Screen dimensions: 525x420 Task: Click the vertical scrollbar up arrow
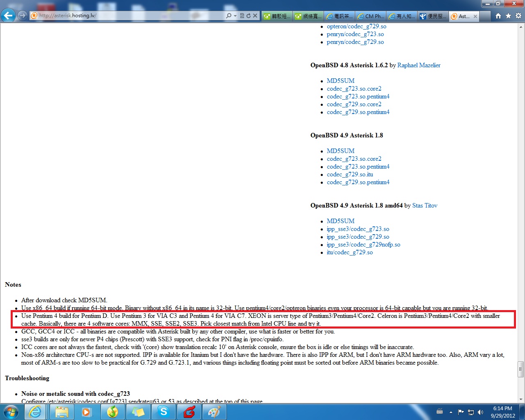(521, 26)
